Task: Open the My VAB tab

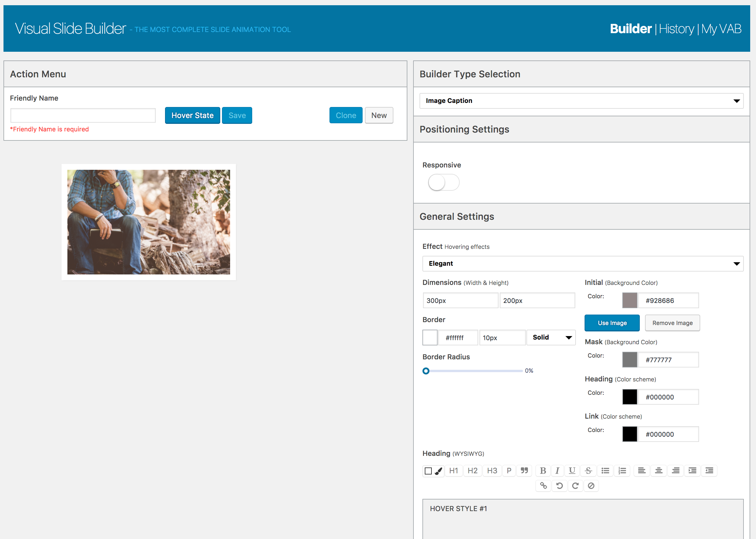Action: pos(721,29)
